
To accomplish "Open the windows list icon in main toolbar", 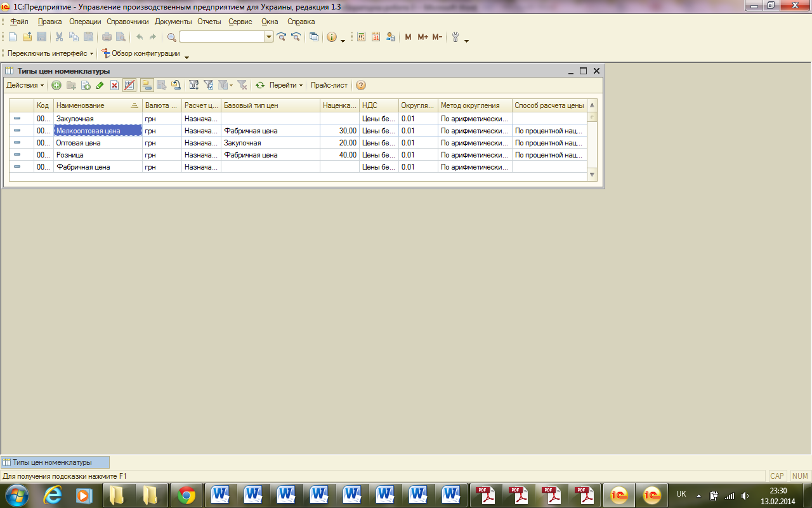I will 314,37.
